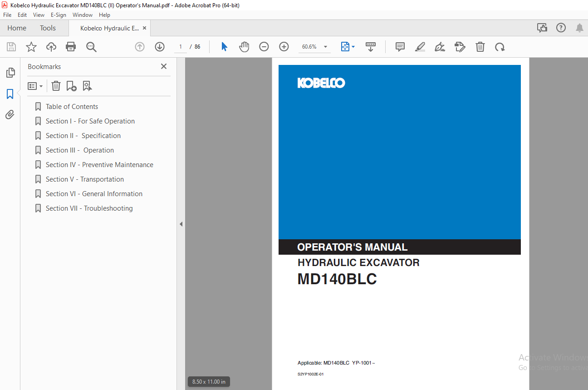Image resolution: width=588 pixels, height=390 pixels.
Task: Close the Bookmarks panel
Action: tap(164, 66)
